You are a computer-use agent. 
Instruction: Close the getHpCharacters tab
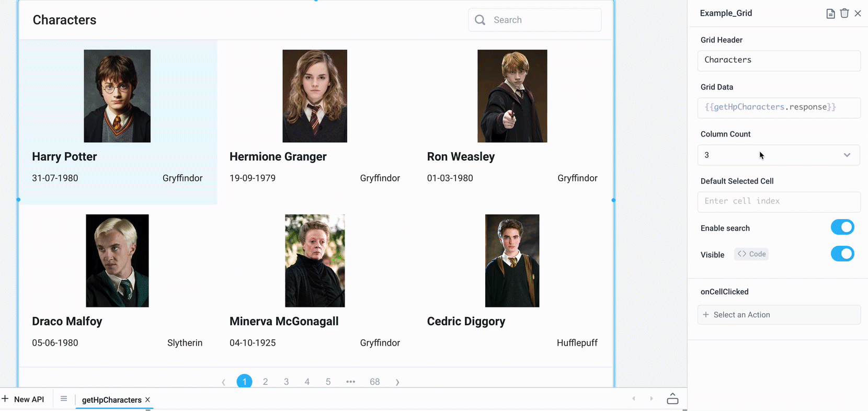pos(148,399)
